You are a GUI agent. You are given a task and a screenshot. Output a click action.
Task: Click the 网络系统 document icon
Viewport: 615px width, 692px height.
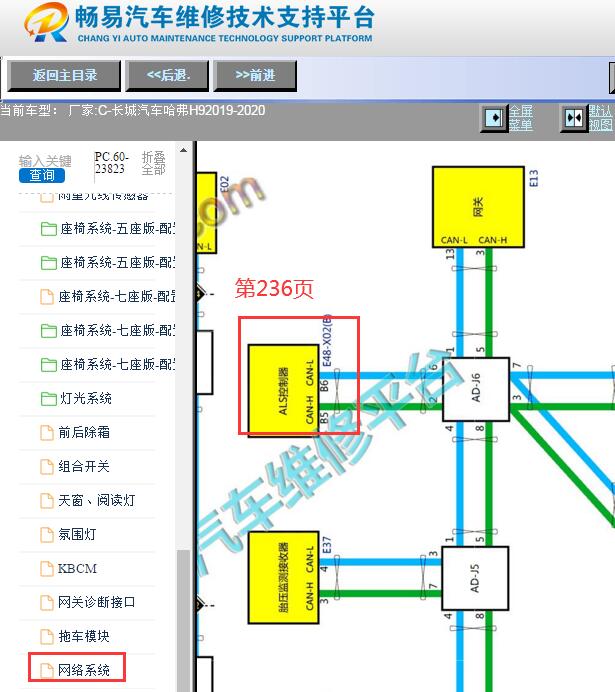47,670
